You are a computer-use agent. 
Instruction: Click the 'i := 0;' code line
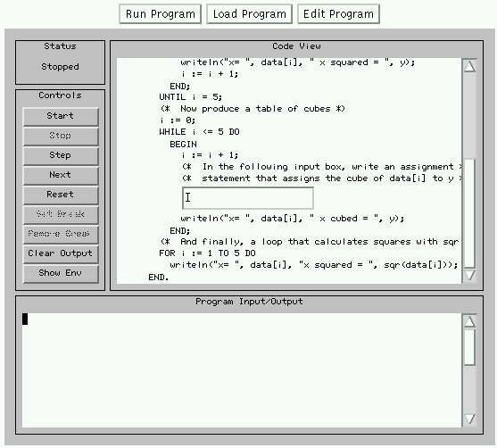(x=178, y=120)
